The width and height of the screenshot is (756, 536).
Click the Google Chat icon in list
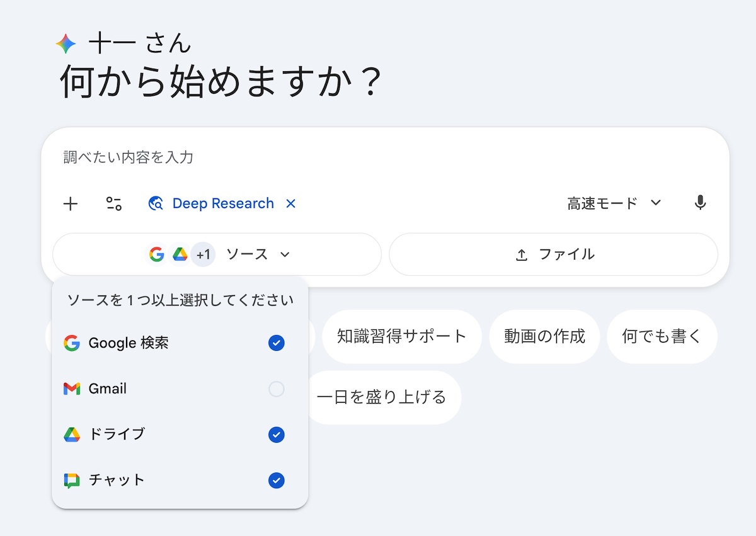point(72,481)
